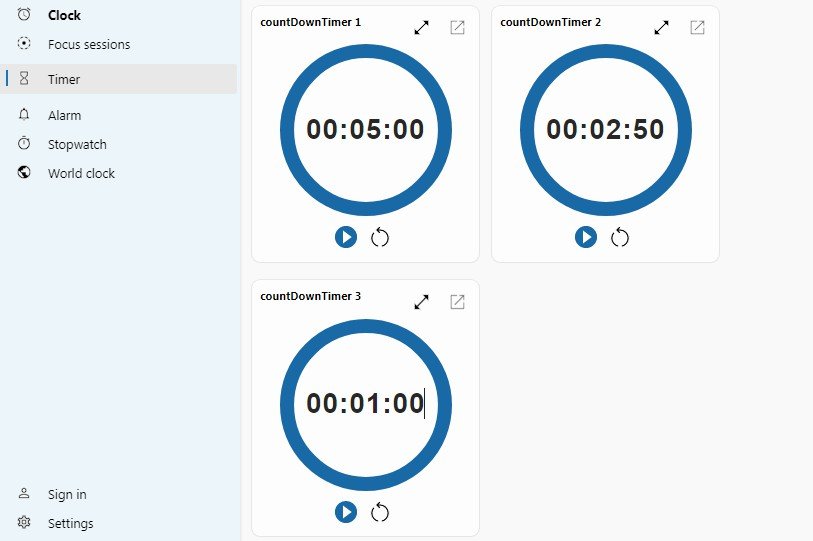
Task: Click the countDownTimer 3 title
Action: coord(311,296)
